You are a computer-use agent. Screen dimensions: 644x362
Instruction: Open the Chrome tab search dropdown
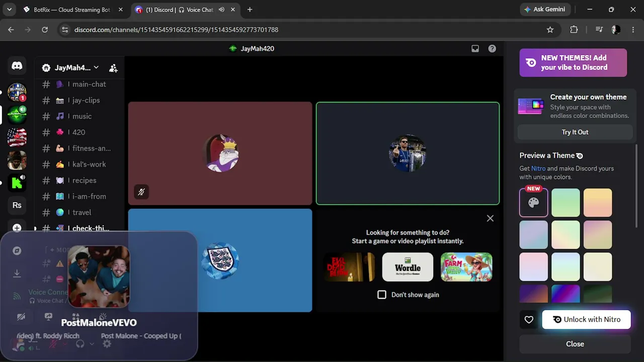[9, 10]
